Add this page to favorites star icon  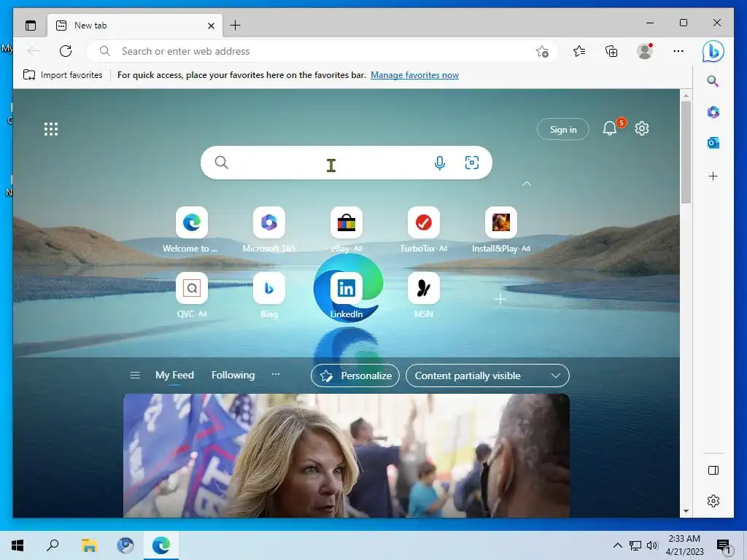(x=542, y=52)
